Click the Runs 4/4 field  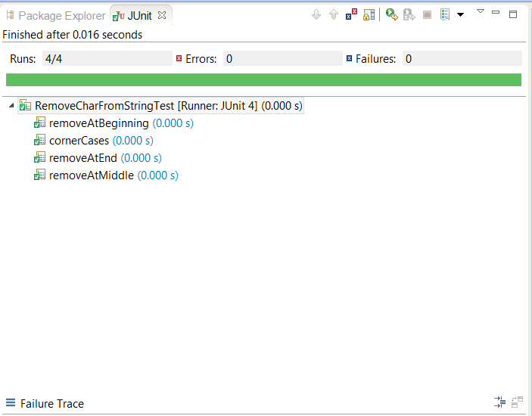[x=107, y=59]
